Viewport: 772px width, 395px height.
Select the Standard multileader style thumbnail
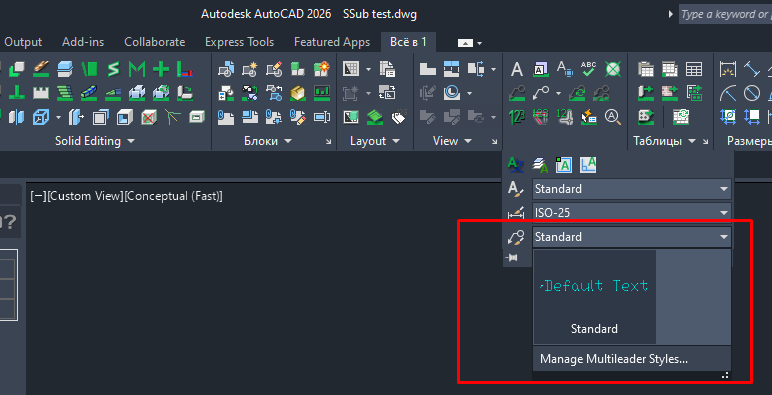pos(594,297)
